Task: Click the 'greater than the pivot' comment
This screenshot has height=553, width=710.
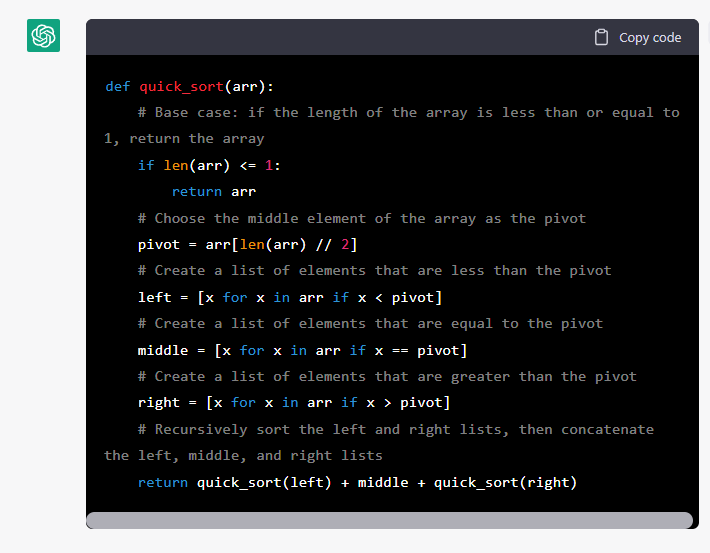Action: (x=387, y=376)
